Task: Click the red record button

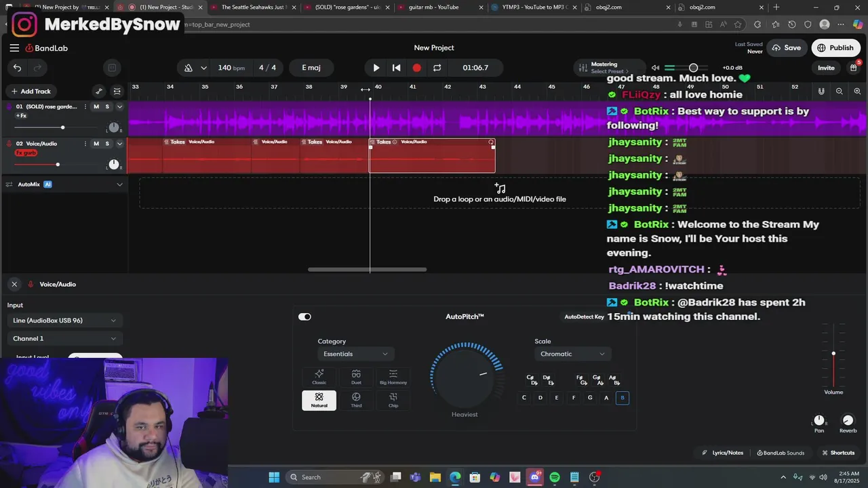Action: (x=417, y=68)
